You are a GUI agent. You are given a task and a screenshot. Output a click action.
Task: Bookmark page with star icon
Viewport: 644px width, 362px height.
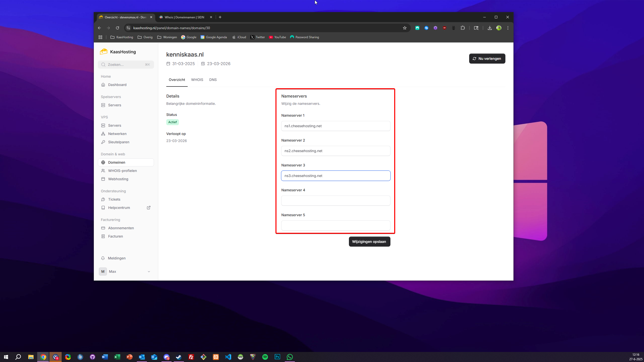point(405,28)
